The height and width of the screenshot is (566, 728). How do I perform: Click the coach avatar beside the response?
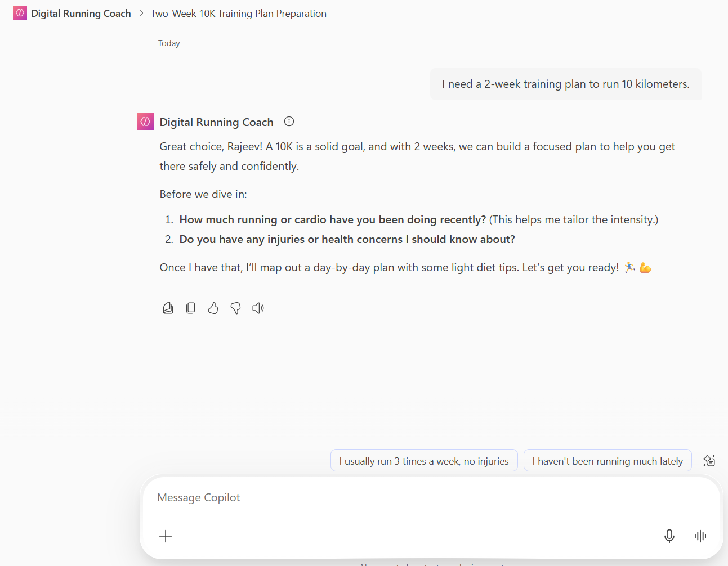tap(145, 122)
